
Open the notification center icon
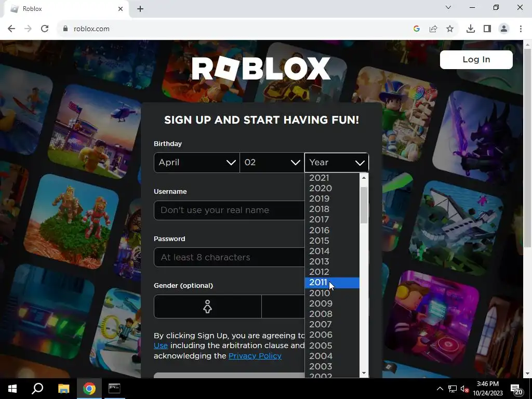[x=516, y=390]
